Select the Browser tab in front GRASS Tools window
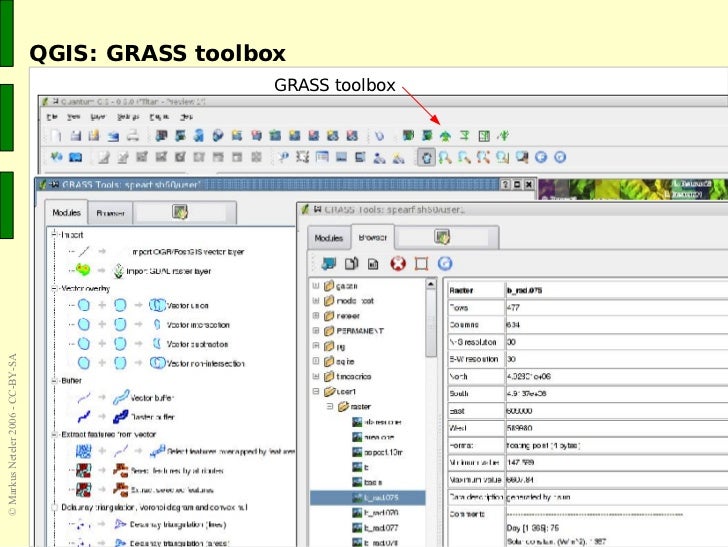 point(373,237)
